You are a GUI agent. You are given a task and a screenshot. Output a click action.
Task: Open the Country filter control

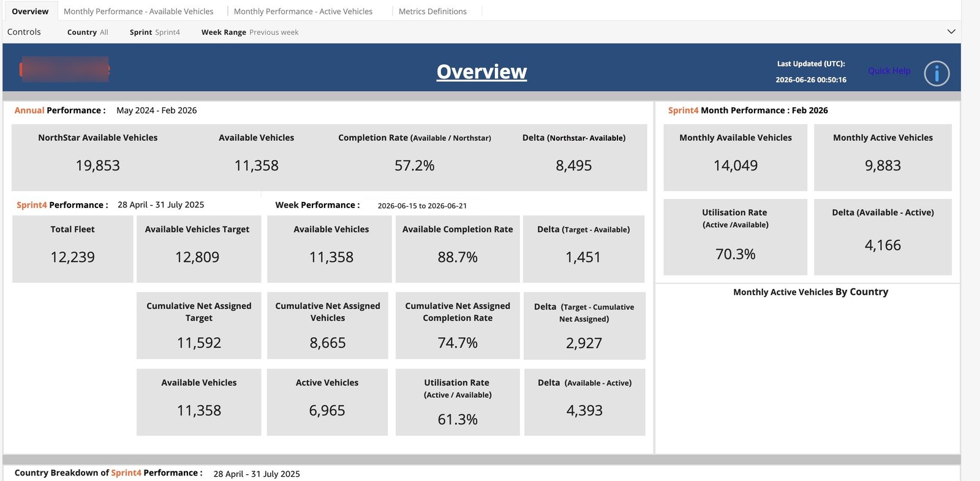pos(88,32)
